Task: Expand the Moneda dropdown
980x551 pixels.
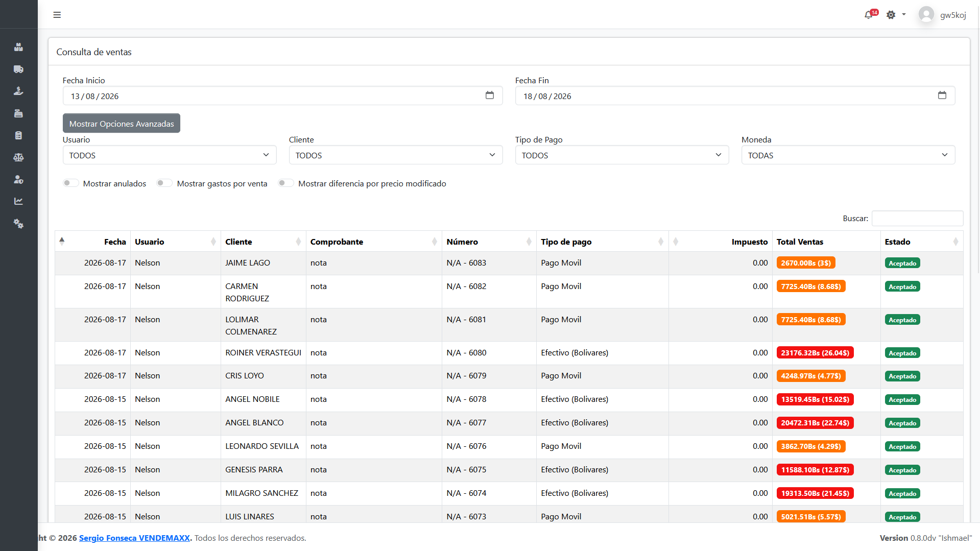Action: [848, 155]
